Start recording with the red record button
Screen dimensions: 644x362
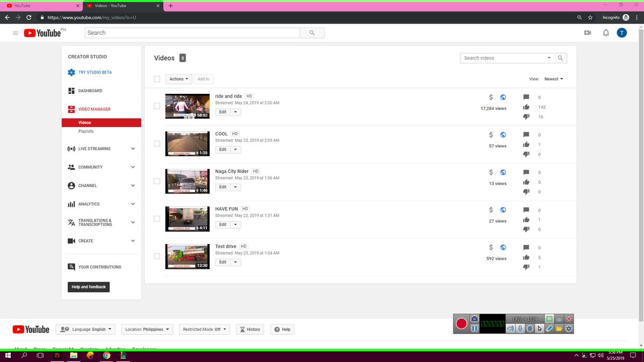pos(462,323)
